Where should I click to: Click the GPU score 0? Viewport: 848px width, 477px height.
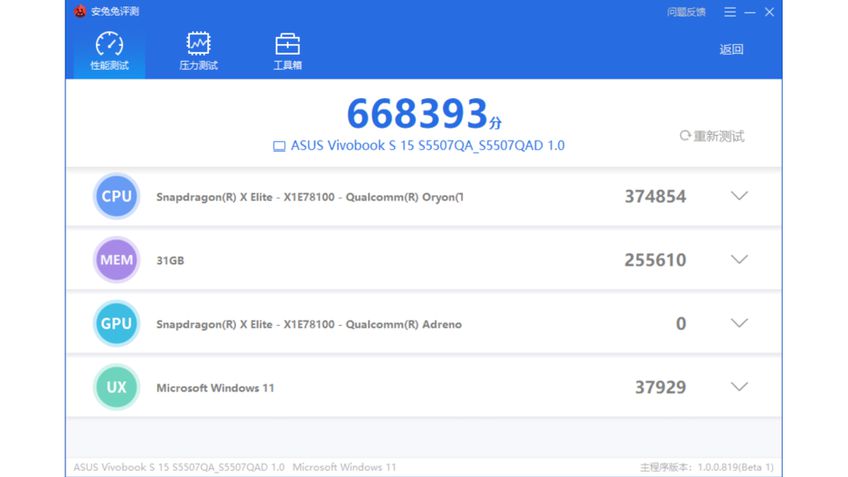click(x=681, y=323)
